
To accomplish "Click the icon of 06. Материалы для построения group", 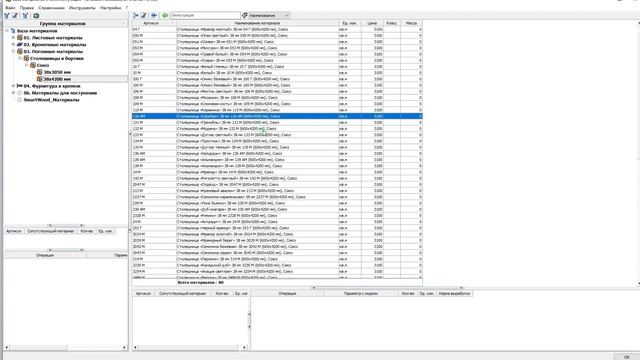I will (20, 93).
